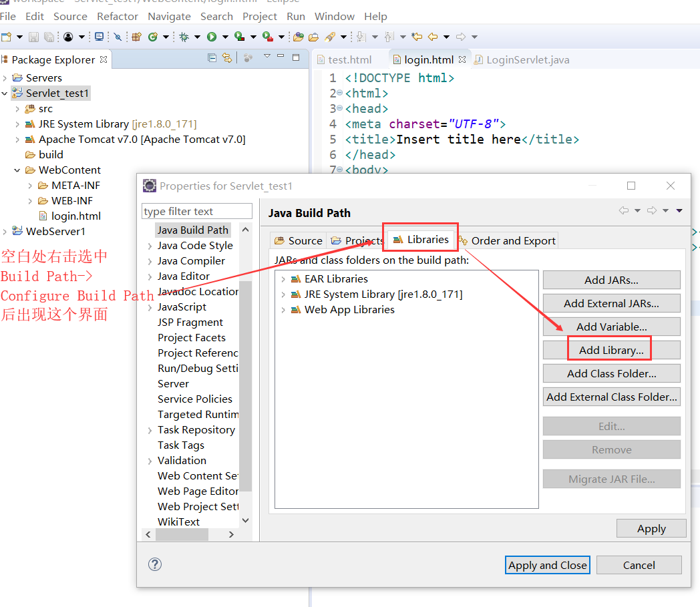Open the Navigate menu

(169, 17)
